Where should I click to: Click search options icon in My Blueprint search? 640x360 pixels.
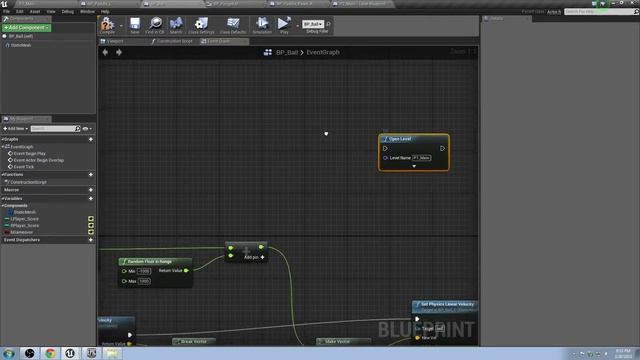point(78,129)
